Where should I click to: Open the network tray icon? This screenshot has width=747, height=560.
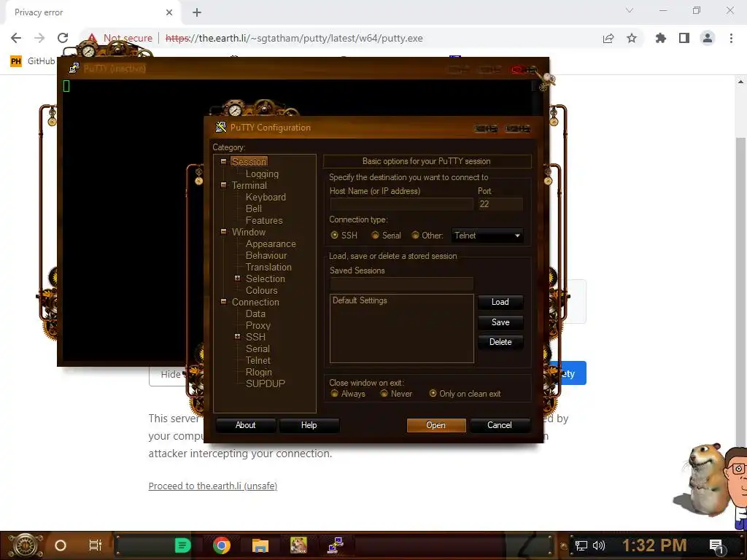click(581, 545)
